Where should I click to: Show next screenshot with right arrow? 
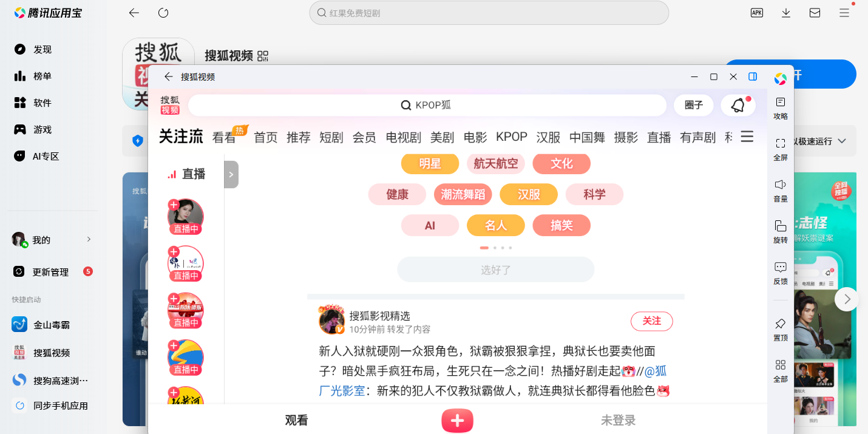point(847,299)
